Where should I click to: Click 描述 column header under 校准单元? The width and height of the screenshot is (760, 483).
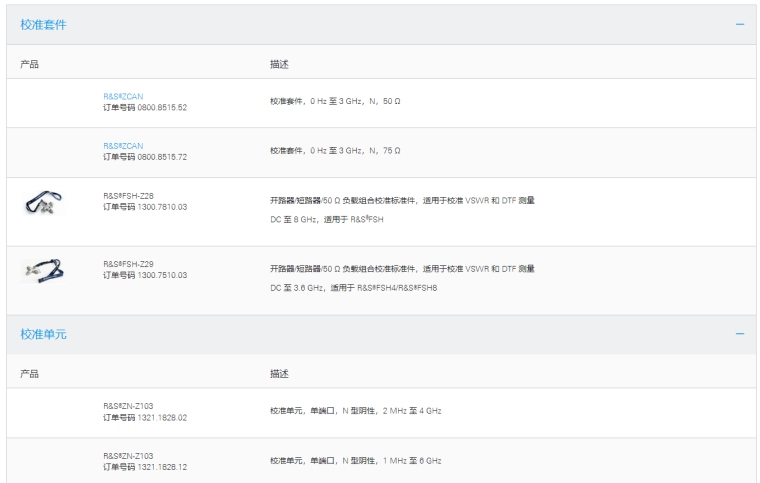[279, 373]
